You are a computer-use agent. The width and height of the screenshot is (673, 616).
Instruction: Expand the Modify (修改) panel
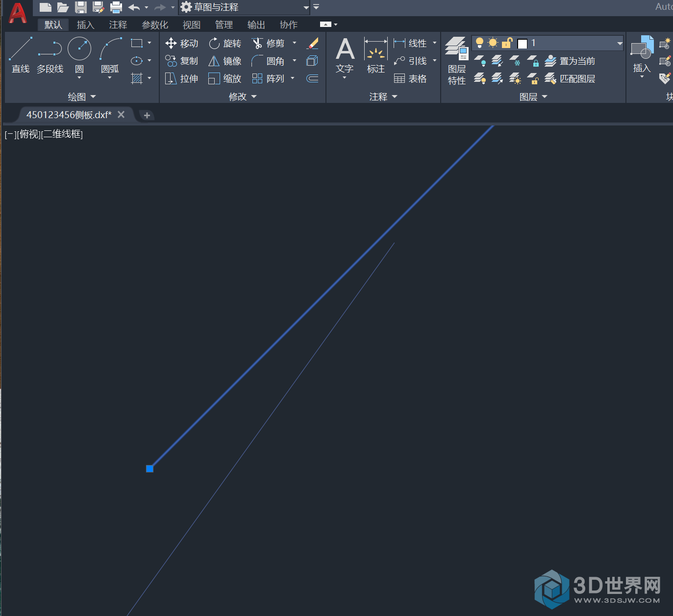[243, 97]
